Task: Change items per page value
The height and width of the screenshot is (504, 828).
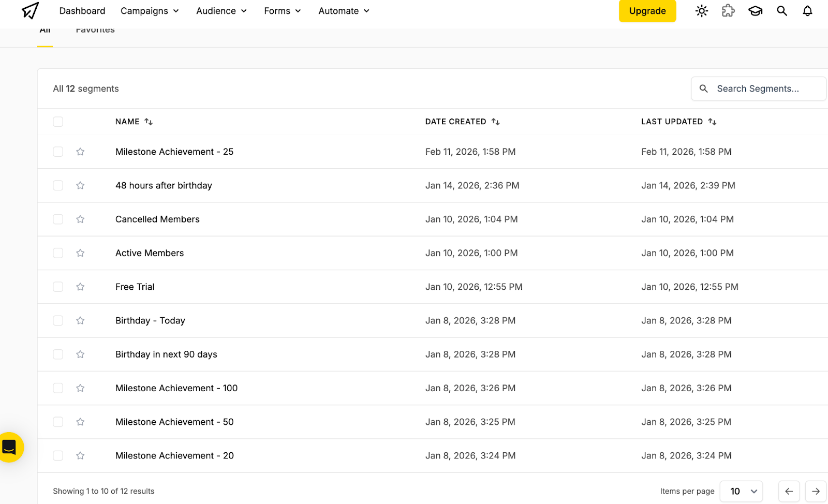Action: click(x=741, y=491)
